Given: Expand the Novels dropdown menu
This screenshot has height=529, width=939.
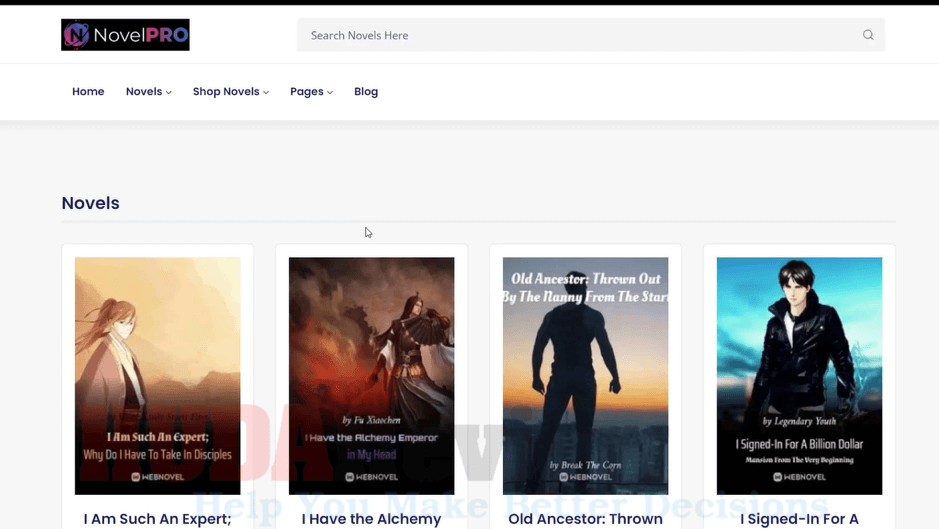Looking at the screenshot, I should 149,92.
